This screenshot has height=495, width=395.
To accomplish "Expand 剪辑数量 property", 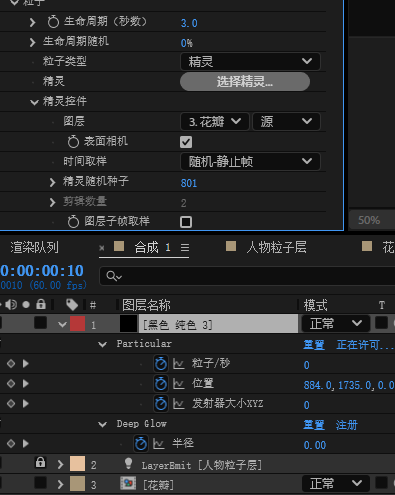I will (x=52, y=202).
